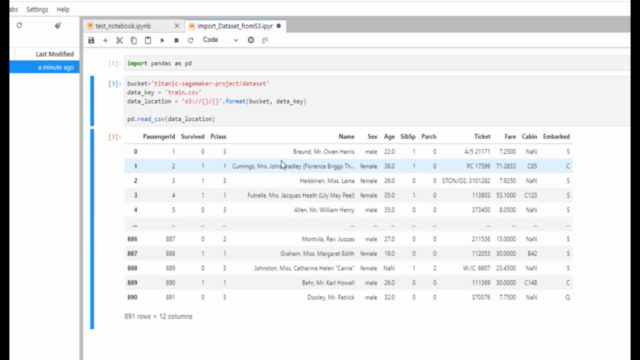This screenshot has width=640, height=360.
Task: Click the Pclass column header
Action: (218, 137)
